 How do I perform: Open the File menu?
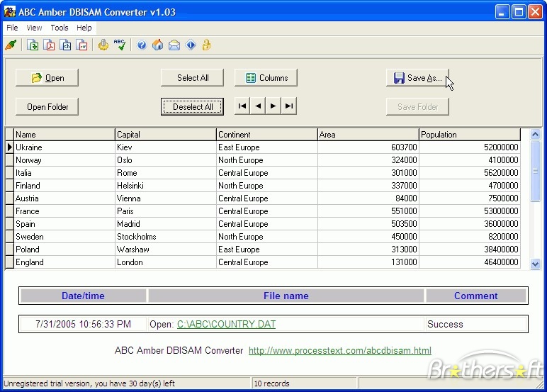tap(12, 28)
